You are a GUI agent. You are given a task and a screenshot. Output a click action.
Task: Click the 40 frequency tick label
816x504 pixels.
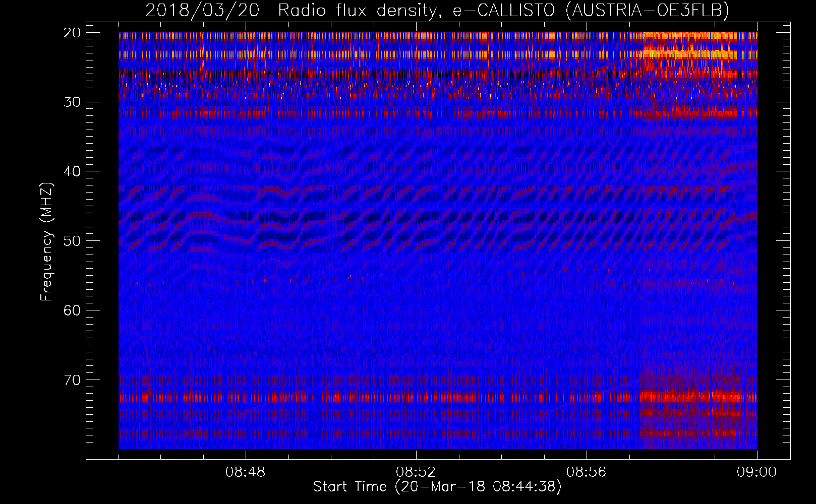point(73,171)
